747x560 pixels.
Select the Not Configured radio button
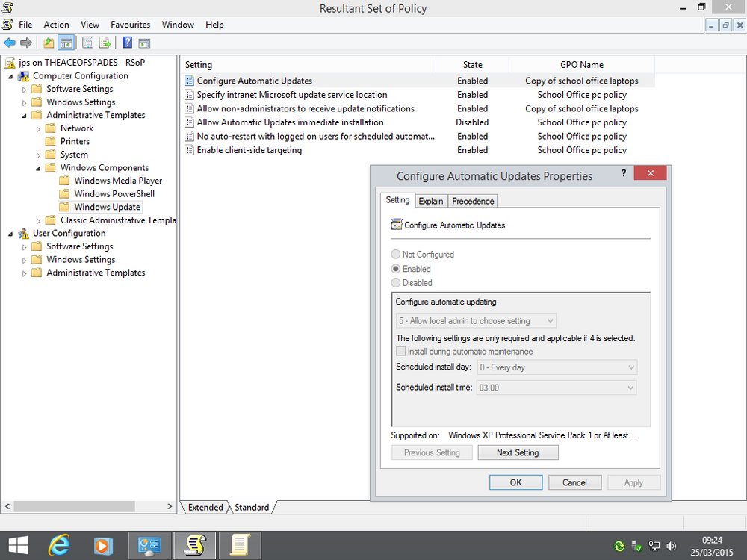395,255
